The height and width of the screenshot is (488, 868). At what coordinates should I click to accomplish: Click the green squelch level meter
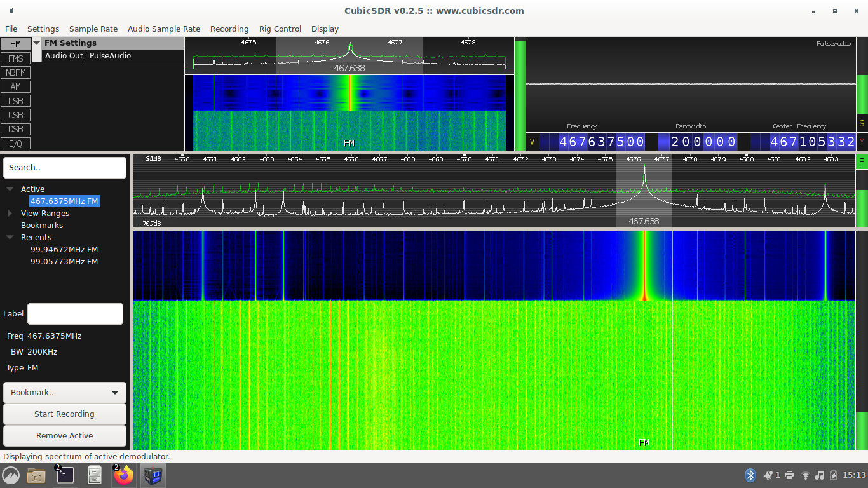tap(520, 94)
